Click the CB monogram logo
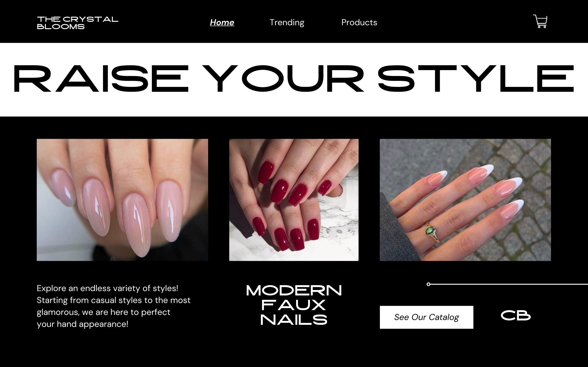This screenshot has width=588, height=367. (516, 315)
